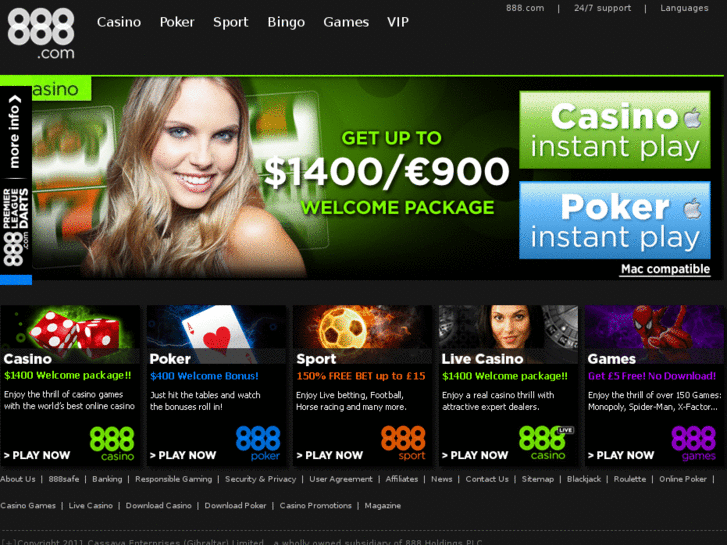
Task: Select the VIP menu item
Action: point(398,22)
